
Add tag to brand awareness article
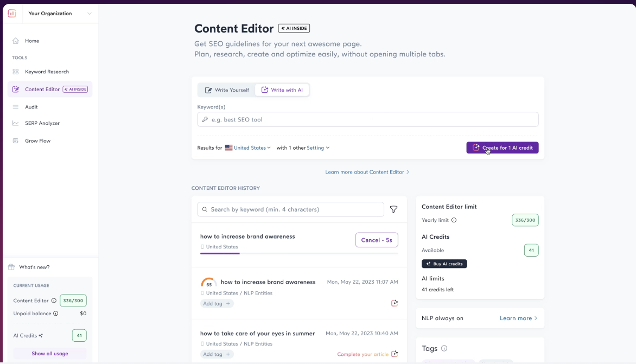[217, 304]
